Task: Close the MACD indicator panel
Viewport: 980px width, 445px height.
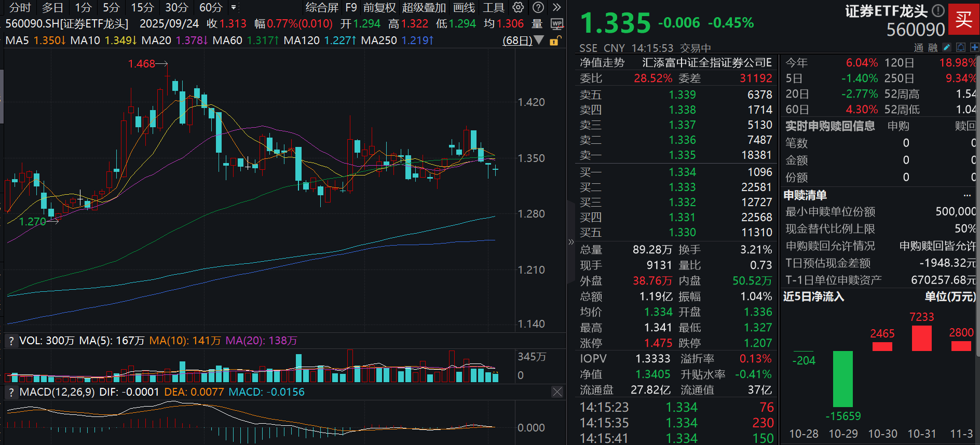Action: [x=557, y=392]
